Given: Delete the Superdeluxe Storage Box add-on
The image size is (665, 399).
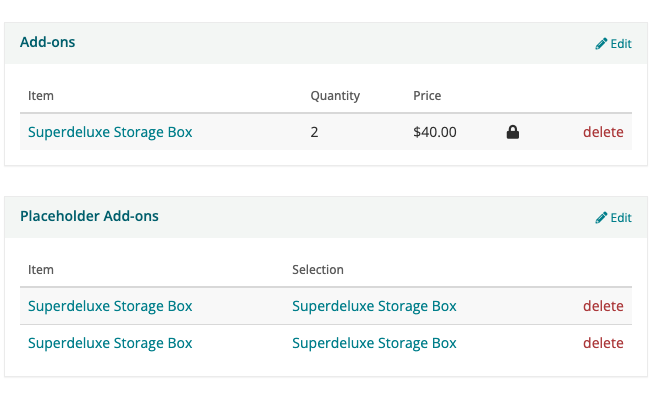Looking at the screenshot, I should (x=603, y=132).
